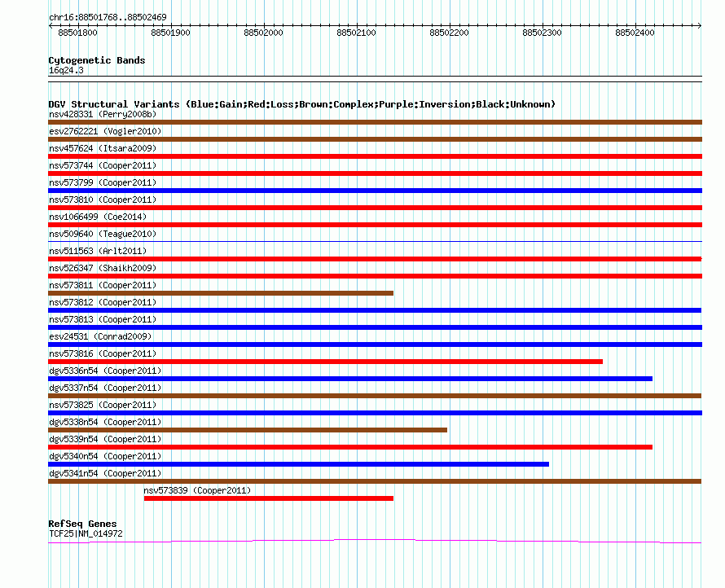Click the chr16:88501768..88502469 region label
Image resolution: width=725 pixels, height=588 pixels.
[x=108, y=17]
